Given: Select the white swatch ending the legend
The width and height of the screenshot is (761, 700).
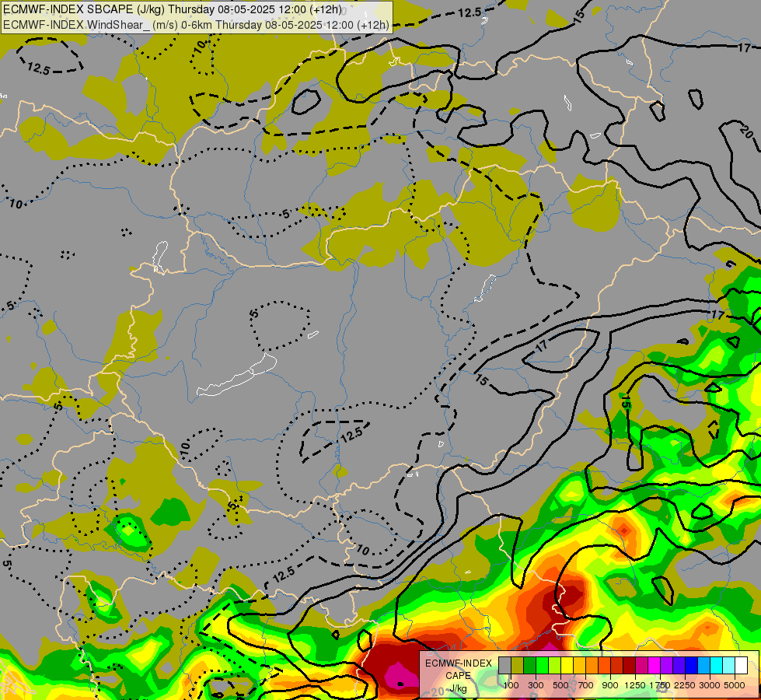Looking at the screenshot, I should [742, 665].
